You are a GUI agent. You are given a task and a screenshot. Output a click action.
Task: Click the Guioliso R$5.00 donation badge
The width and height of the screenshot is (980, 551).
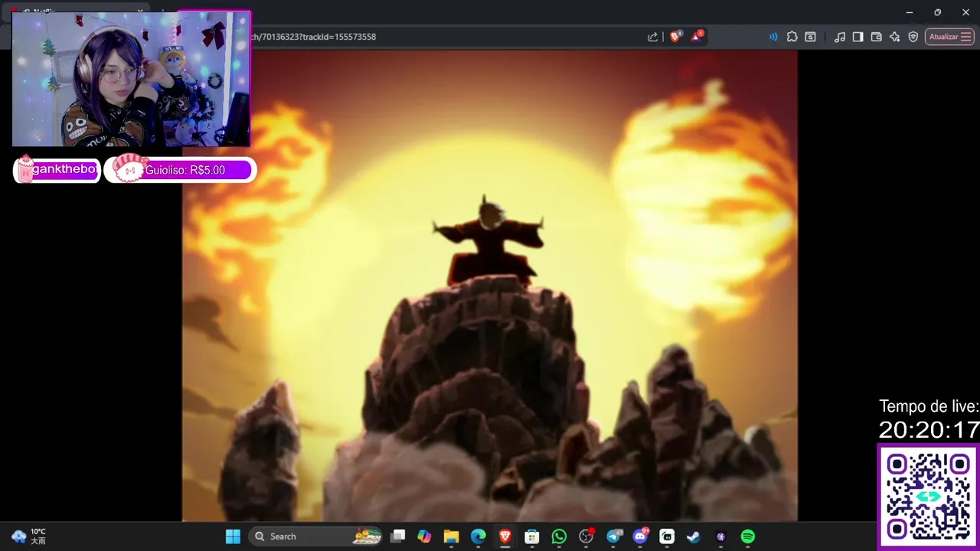[180, 170]
